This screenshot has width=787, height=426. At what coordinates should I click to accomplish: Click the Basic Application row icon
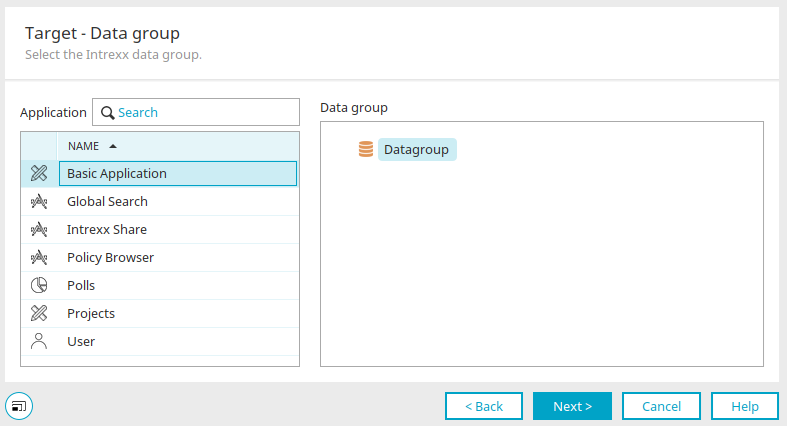[x=39, y=173]
